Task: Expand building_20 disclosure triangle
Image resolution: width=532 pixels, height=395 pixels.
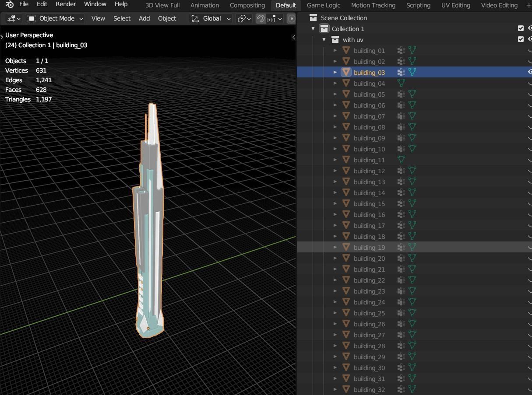Action: pyautogui.click(x=335, y=258)
